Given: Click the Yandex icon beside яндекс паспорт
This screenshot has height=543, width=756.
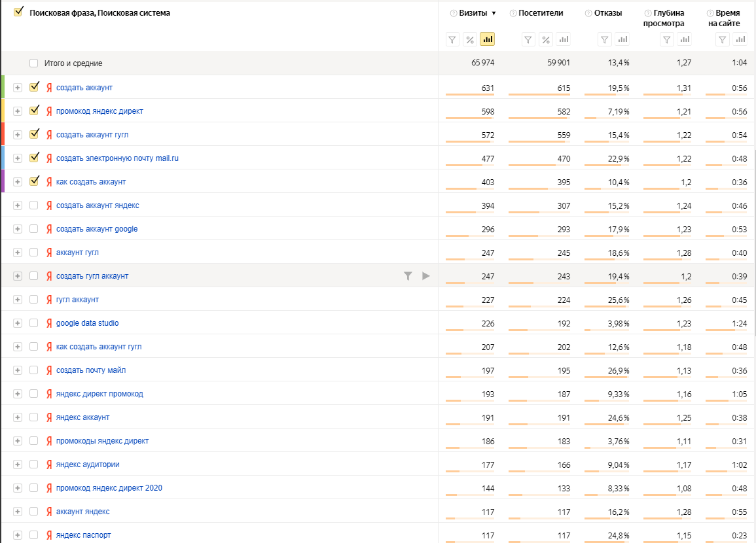Looking at the screenshot, I should (48, 535).
